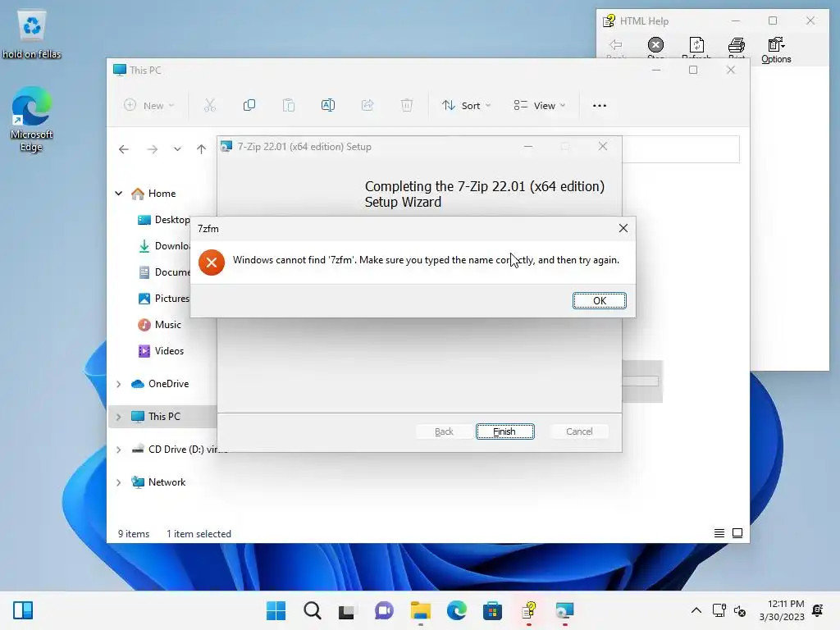Screen dimensions: 840x630
Task: Go up one folder level
Action: [x=202, y=149]
